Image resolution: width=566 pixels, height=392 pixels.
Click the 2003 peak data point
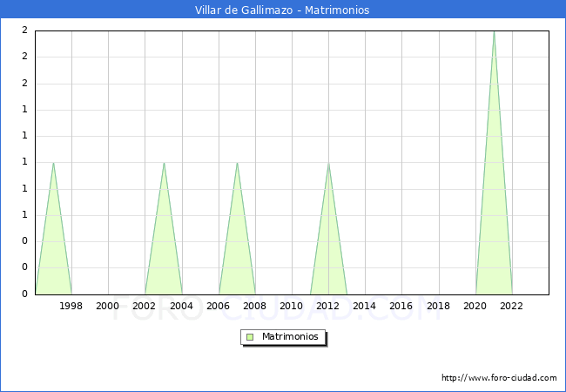[x=164, y=163]
